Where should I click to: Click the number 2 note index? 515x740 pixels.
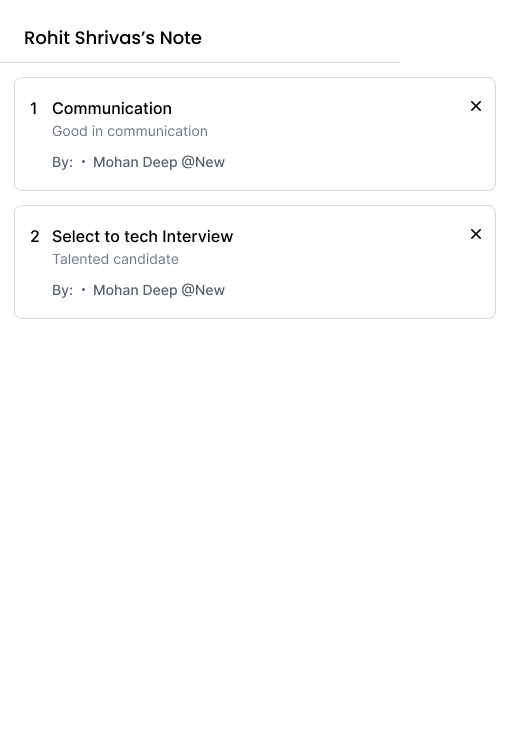[35, 236]
